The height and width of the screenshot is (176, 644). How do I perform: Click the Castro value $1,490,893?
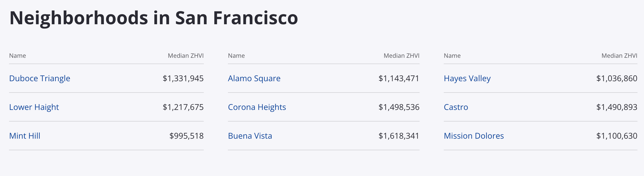617,107
